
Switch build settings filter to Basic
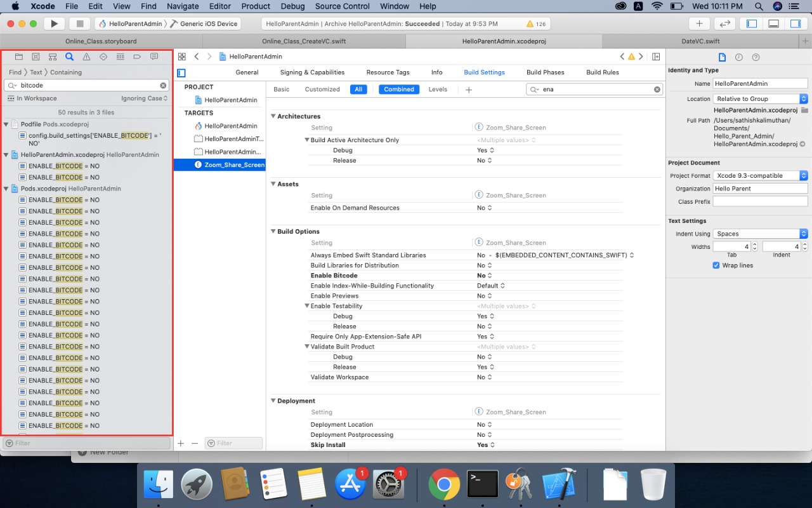pyautogui.click(x=281, y=90)
